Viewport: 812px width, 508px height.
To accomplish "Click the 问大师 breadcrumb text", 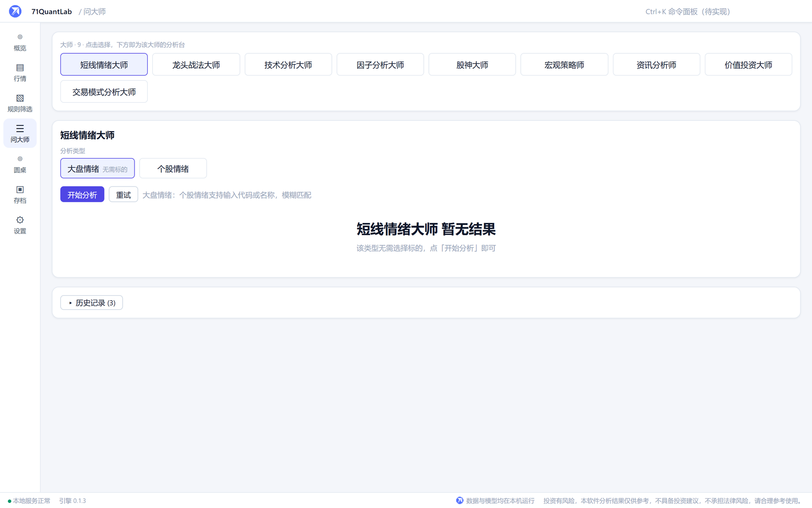I will (x=95, y=11).
